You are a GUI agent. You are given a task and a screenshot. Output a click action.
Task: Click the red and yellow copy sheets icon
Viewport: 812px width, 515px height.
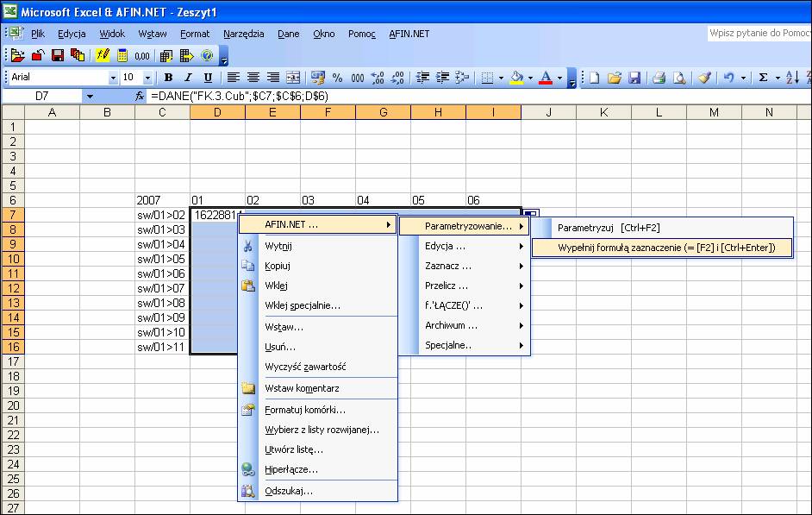coord(78,55)
